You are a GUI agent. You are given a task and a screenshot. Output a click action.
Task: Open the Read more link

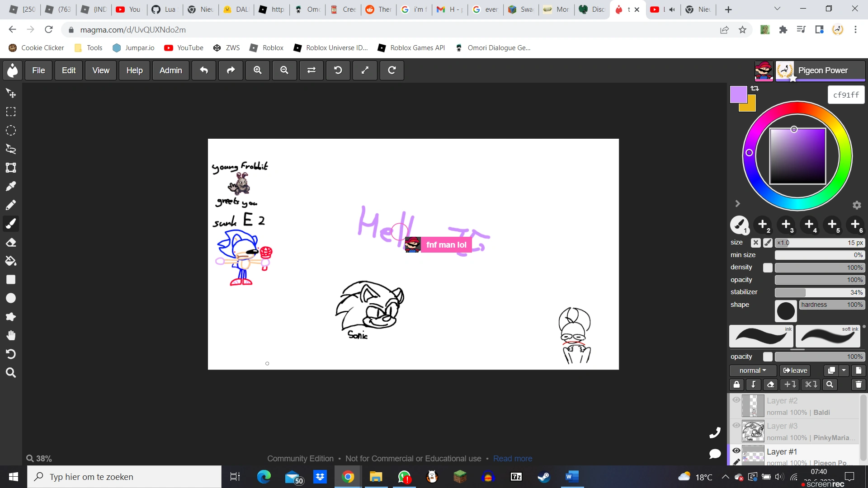click(x=512, y=459)
